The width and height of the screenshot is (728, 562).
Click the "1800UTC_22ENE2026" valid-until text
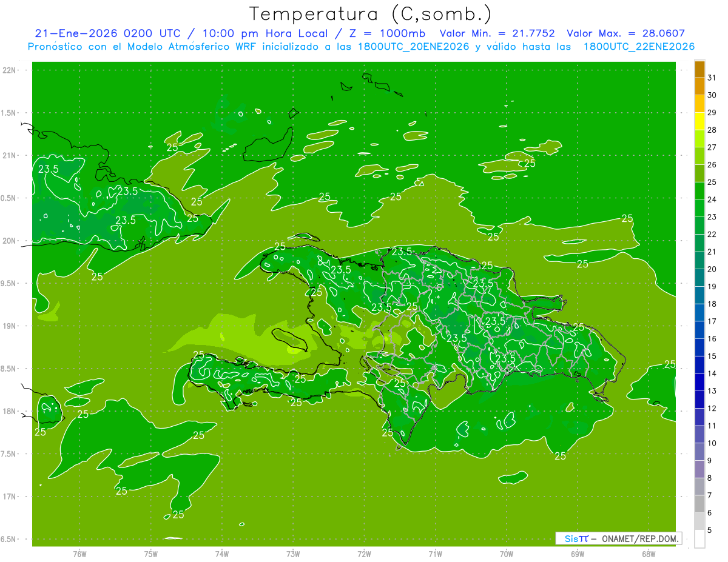click(639, 47)
